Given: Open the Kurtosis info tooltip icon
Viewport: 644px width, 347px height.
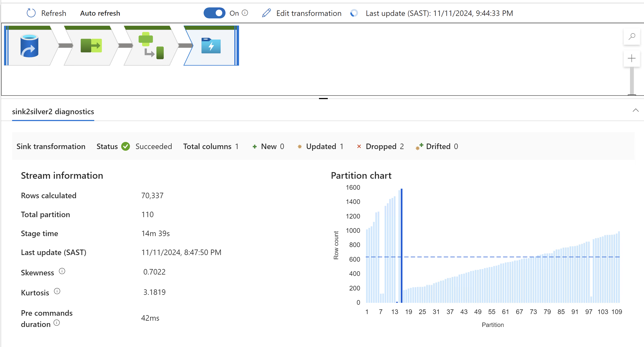Looking at the screenshot, I should (57, 291).
